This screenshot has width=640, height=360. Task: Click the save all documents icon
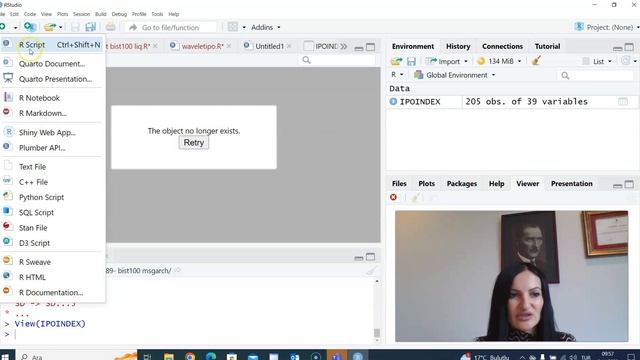click(x=91, y=27)
